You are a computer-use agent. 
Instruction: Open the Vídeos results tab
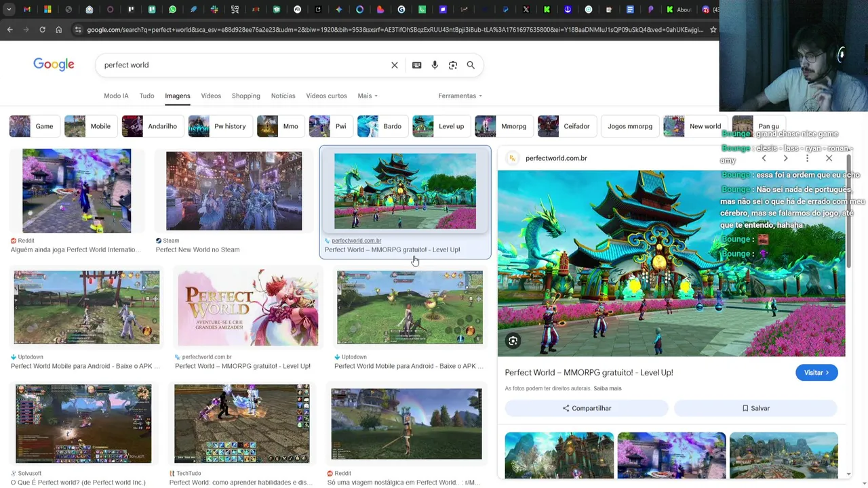coord(211,96)
